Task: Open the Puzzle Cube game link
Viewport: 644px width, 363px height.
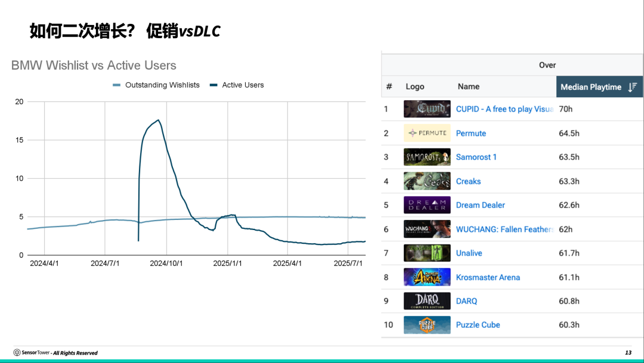Action: [478, 325]
